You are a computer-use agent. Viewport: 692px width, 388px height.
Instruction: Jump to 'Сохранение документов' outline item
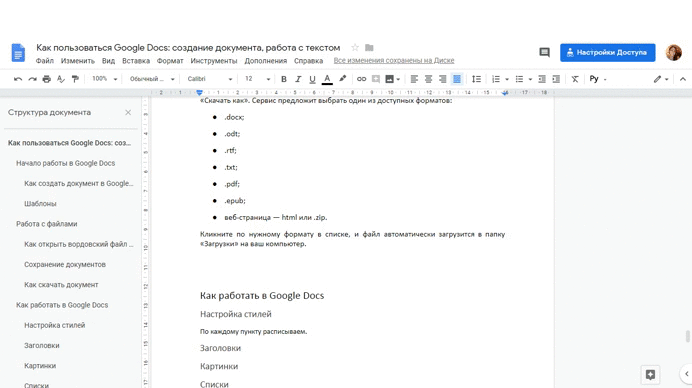(x=65, y=265)
